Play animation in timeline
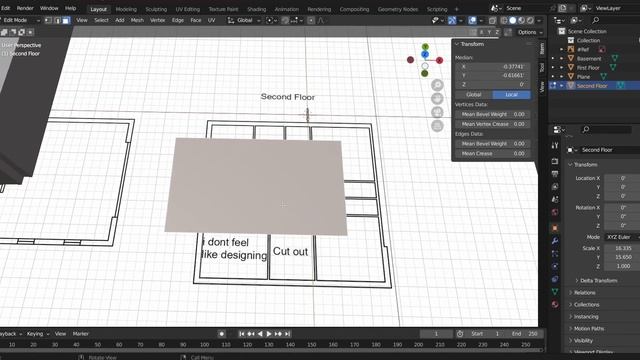The image size is (640, 360). 269,334
